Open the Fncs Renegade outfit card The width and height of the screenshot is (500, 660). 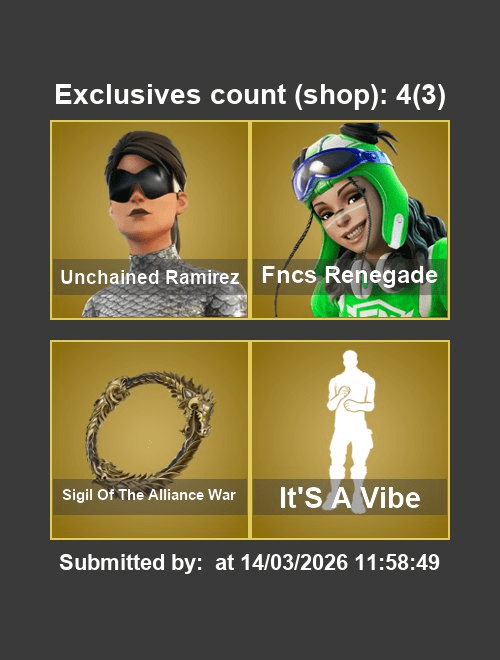(x=351, y=220)
